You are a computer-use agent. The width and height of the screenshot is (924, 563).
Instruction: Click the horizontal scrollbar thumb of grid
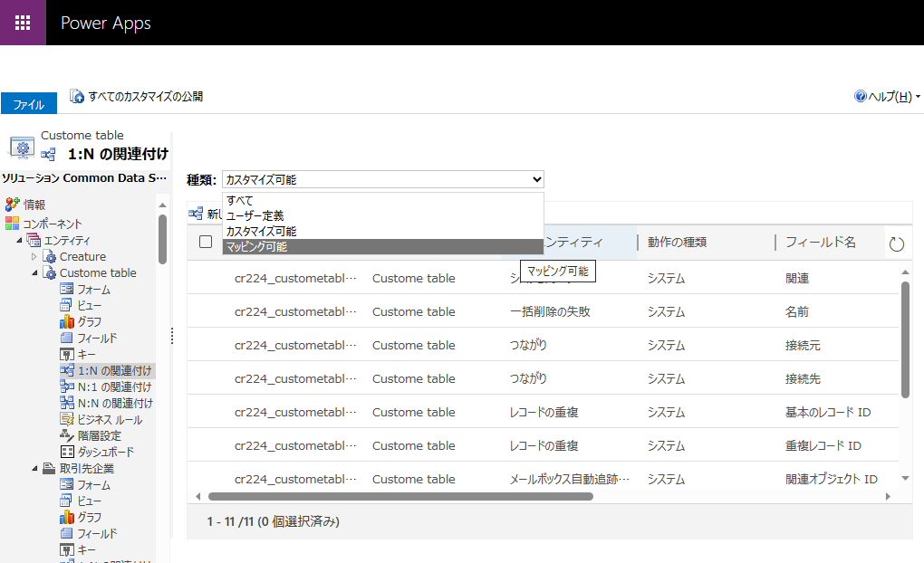click(400, 496)
